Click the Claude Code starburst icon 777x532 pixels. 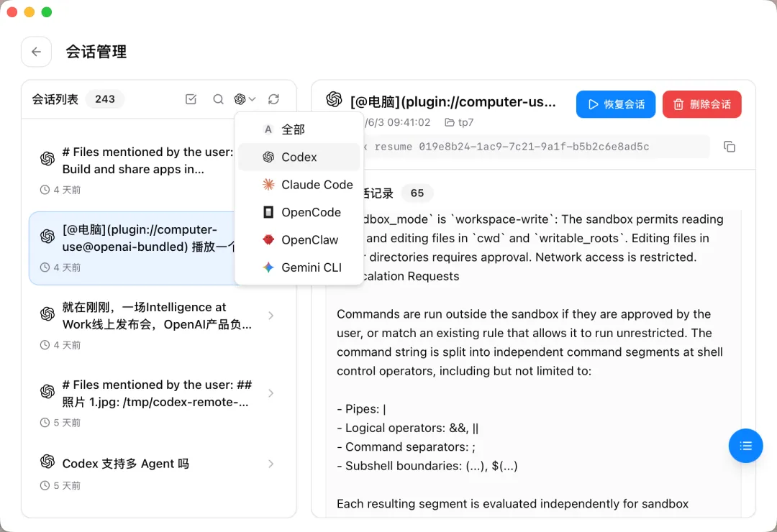pyautogui.click(x=268, y=185)
